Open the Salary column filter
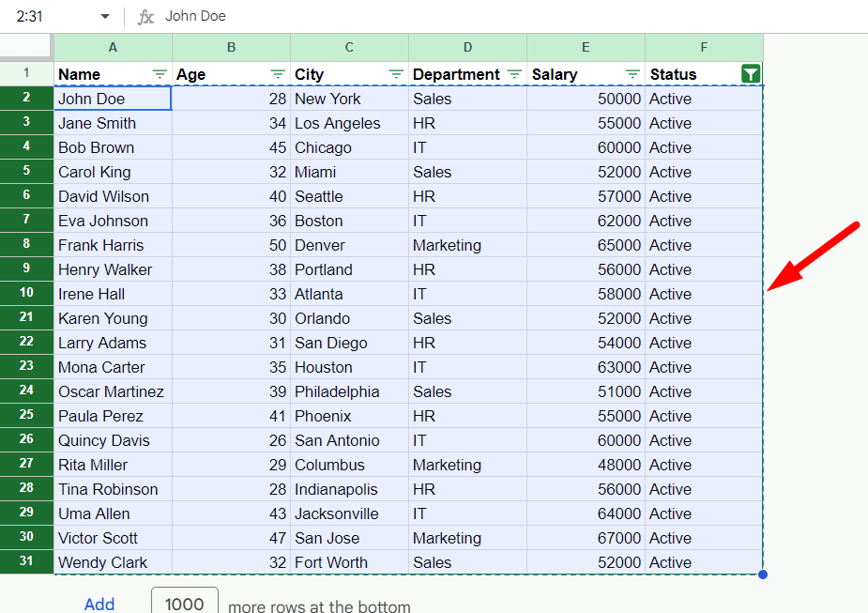Image resolution: width=868 pixels, height=613 pixels. 632,73
